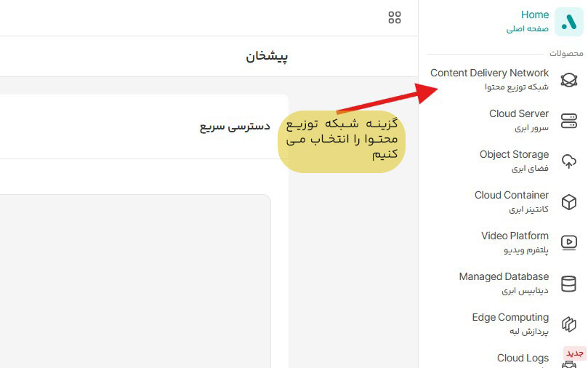Click the Cloud Server rack icon
Screen dimensions: 588x368
click(x=569, y=121)
